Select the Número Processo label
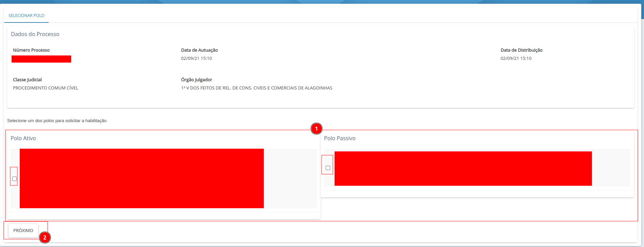 tap(31, 50)
